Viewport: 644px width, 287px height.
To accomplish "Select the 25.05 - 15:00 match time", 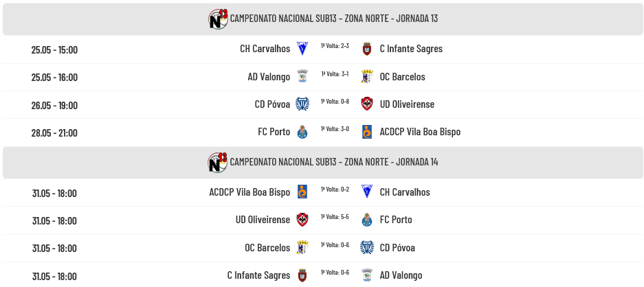I will pyautogui.click(x=54, y=49).
